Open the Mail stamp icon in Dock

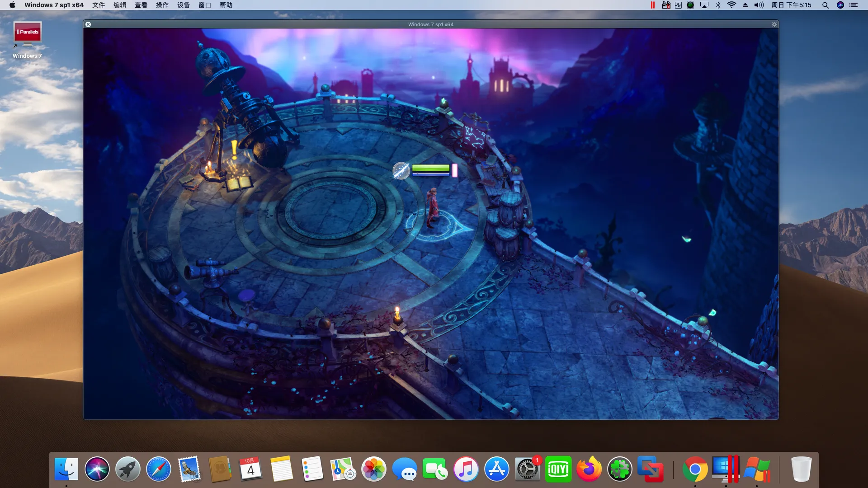pos(189,469)
